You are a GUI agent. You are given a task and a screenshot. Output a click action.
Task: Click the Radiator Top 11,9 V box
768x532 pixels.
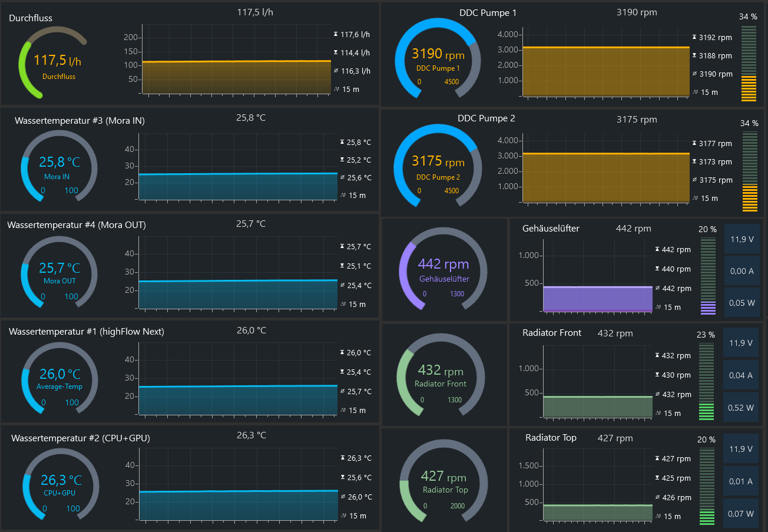741,449
